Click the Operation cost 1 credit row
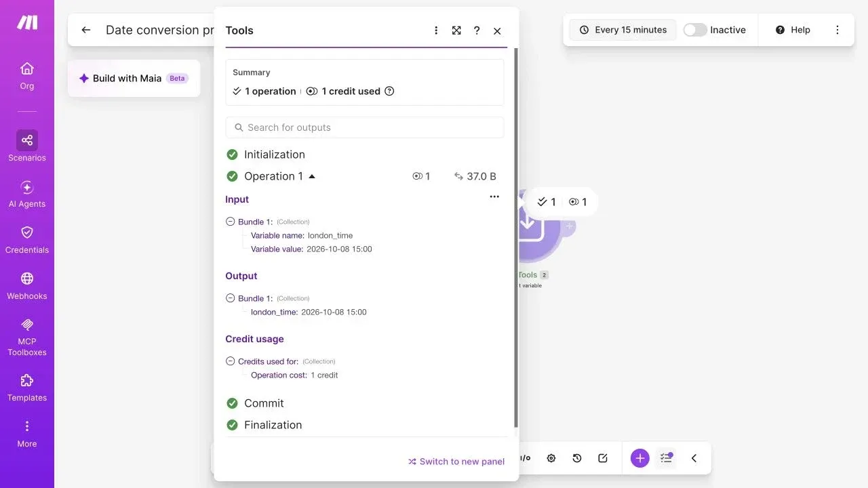This screenshot has width=868, height=488. (294, 375)
